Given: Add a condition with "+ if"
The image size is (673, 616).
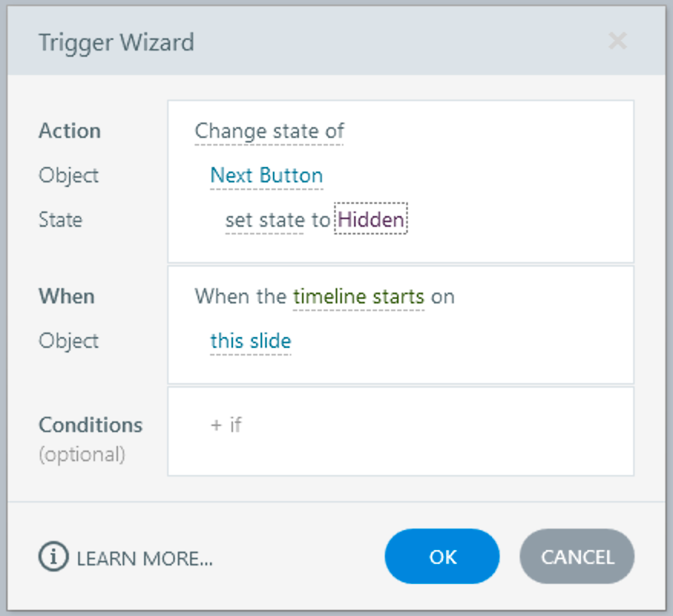Looking at the screenshot, I should 226,424.
